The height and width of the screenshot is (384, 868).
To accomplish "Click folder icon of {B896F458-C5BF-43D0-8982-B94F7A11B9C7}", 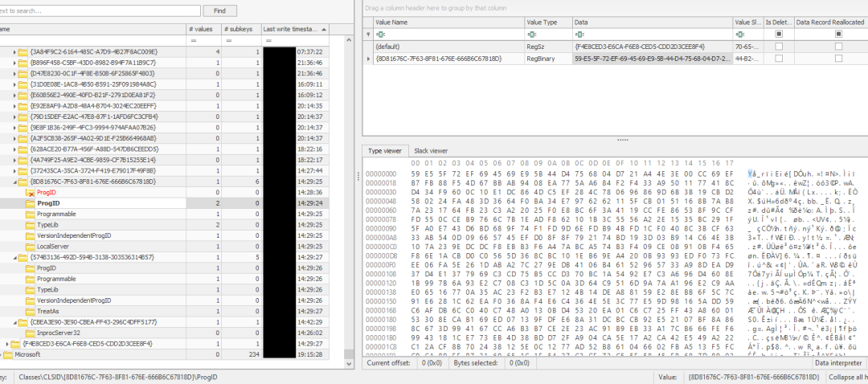I will click(x=23, y=63).
